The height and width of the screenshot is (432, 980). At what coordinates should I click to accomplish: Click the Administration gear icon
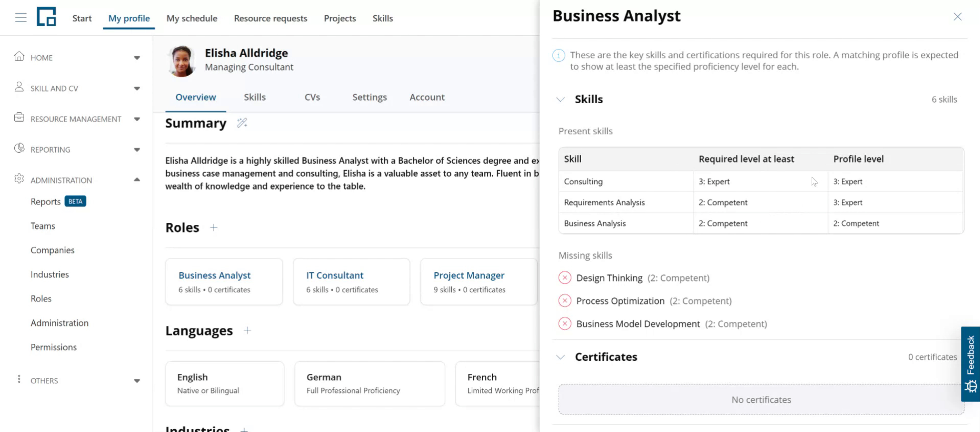[x=19, y=178]
